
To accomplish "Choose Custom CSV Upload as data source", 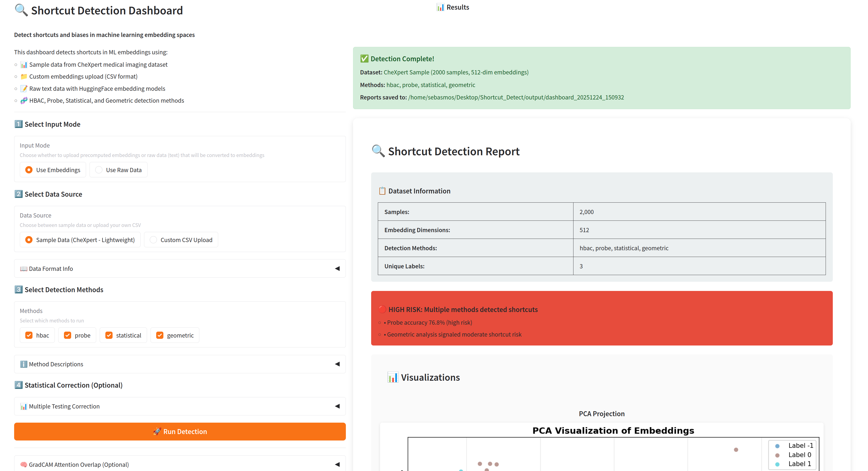I will (x=153, y=240).
